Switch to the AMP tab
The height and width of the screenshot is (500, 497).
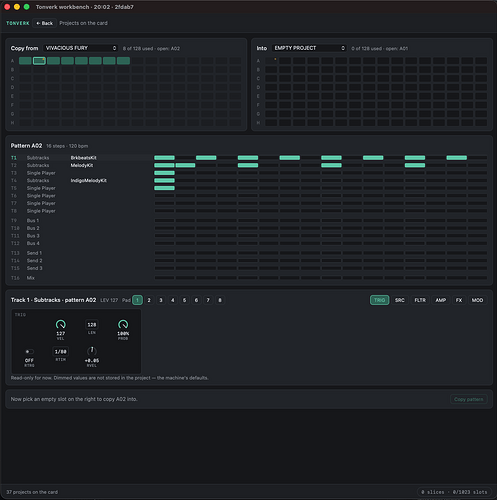441,300
